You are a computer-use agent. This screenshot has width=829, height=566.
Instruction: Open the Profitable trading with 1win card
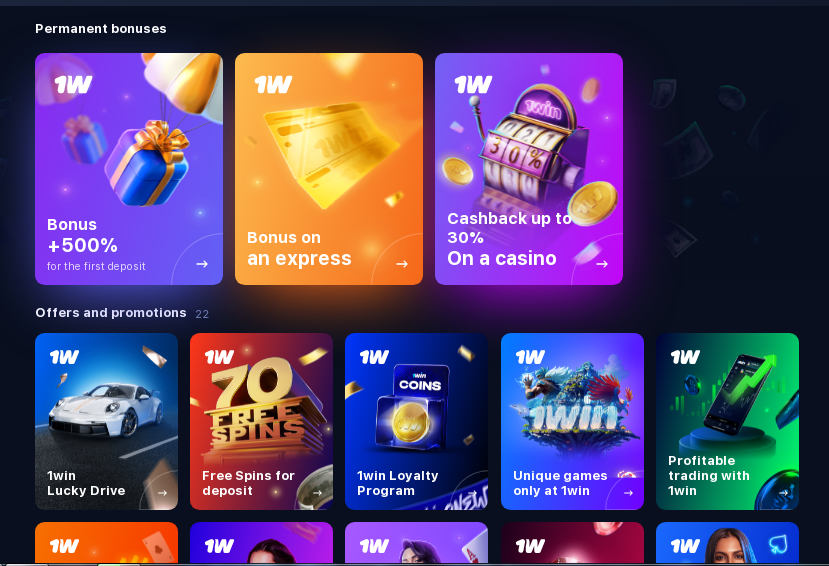click(727, 421)
